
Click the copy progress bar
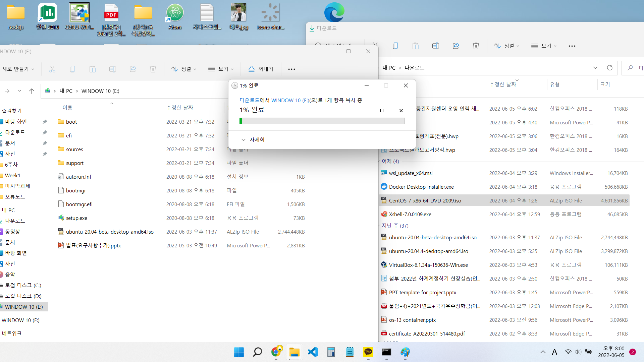coord(322,121)
